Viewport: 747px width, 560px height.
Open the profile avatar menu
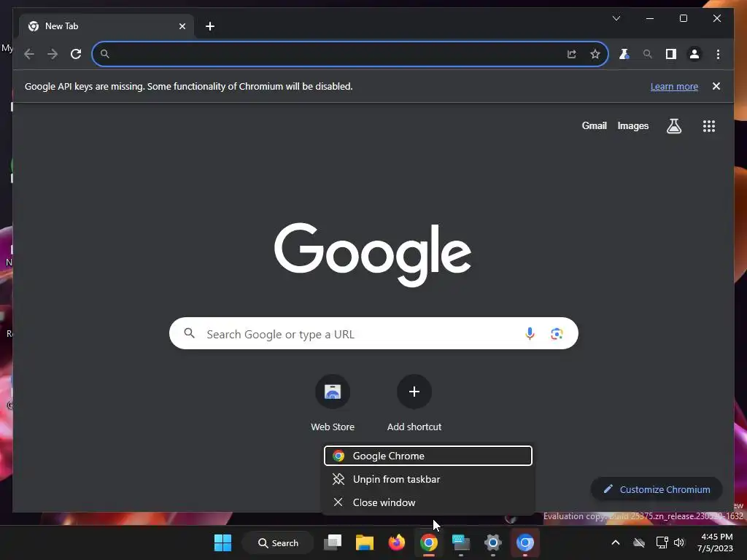[694, 54]
